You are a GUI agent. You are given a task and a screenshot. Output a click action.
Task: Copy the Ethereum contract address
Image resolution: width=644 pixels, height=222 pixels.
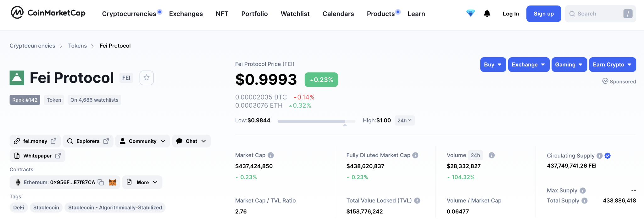[x=101, y=182]
